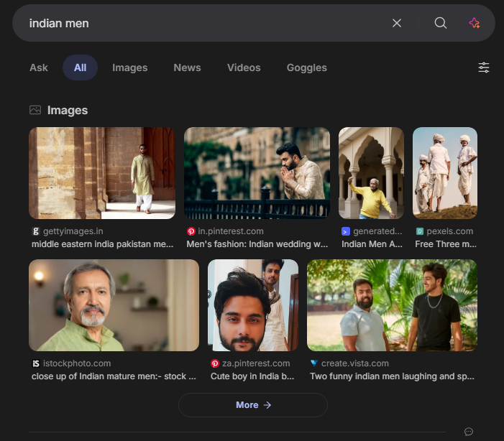
Task: Clear the search box with the X icon
Action: click(397, 23)
